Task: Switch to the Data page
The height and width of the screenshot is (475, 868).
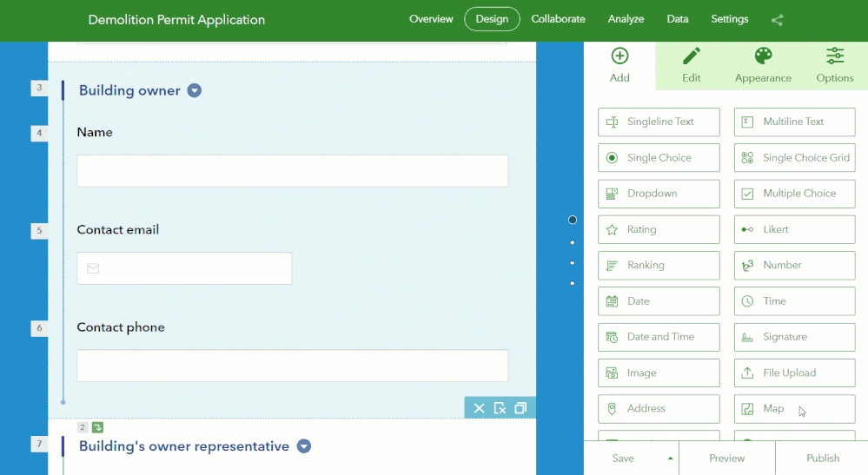Action: pyautogui.click(x=677, y=19)
